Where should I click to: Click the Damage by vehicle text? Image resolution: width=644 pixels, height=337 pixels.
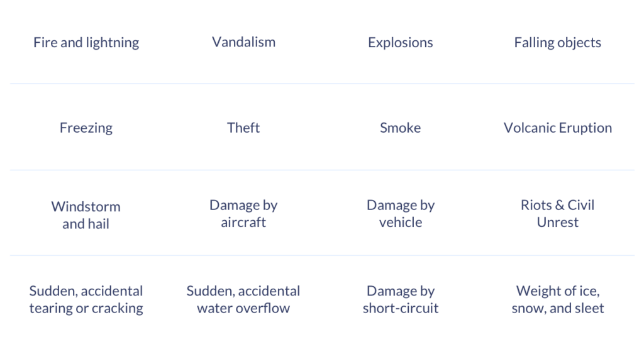pyautogui.click(x=401, y=213)
